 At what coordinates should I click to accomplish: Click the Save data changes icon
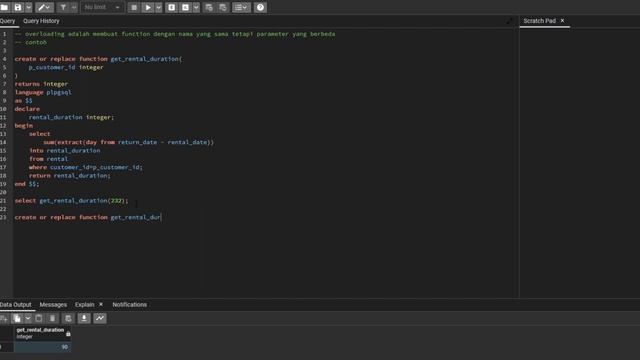click(x=68, y=318)
